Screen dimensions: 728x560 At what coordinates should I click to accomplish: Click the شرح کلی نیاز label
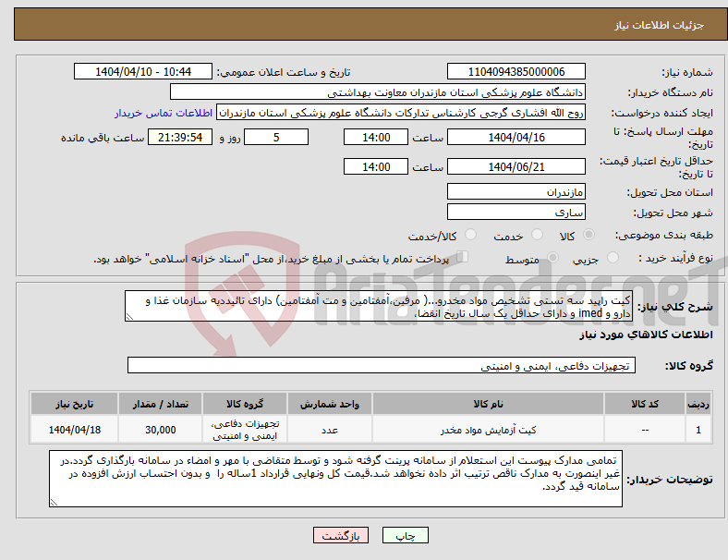tap(674, 307)
